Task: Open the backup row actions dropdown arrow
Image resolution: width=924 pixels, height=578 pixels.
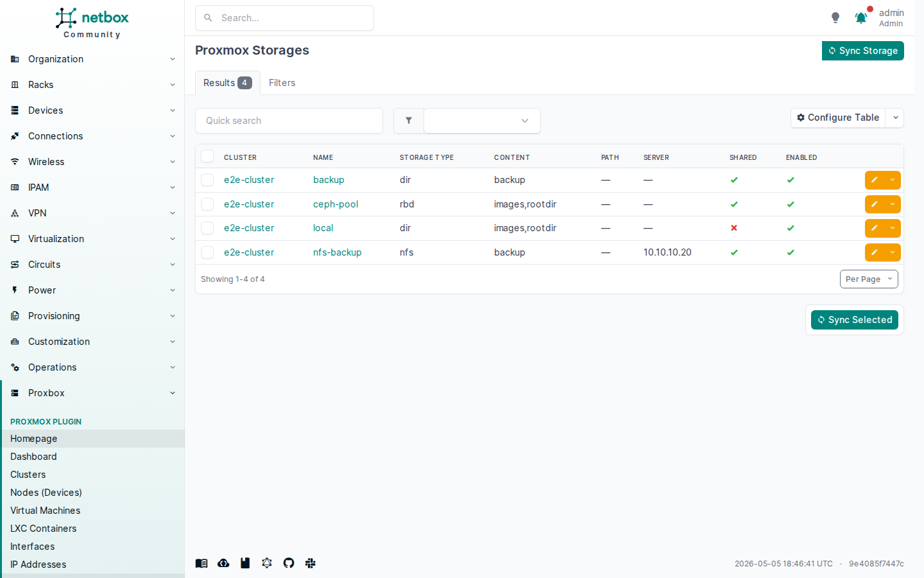Action: 893,180
